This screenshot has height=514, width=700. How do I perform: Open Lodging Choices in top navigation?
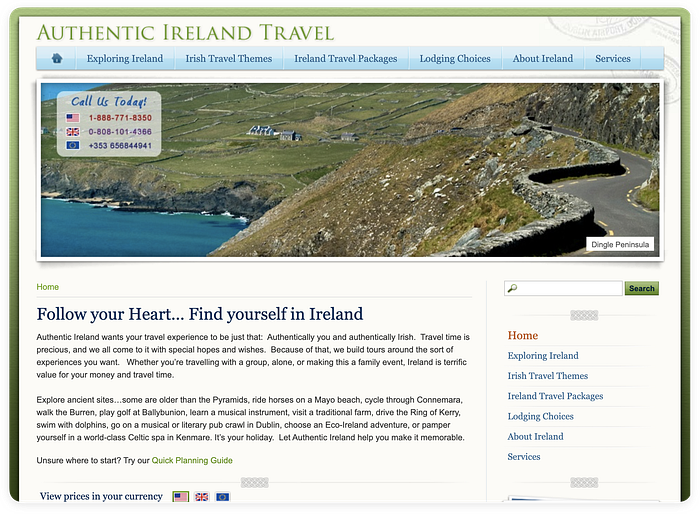tap(455, 59)
